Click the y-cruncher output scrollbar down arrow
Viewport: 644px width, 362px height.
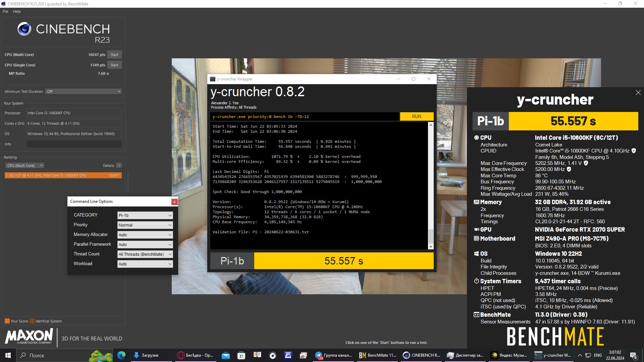[431, 247]
